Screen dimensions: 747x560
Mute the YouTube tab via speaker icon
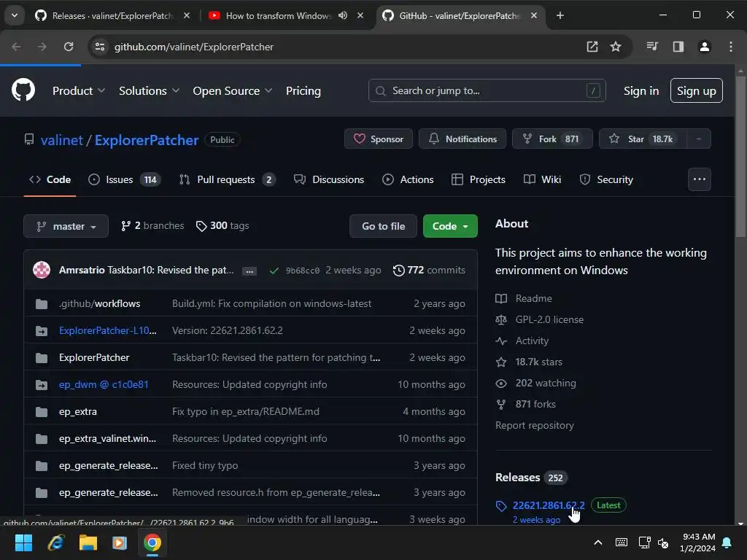(x=343, y=16)
